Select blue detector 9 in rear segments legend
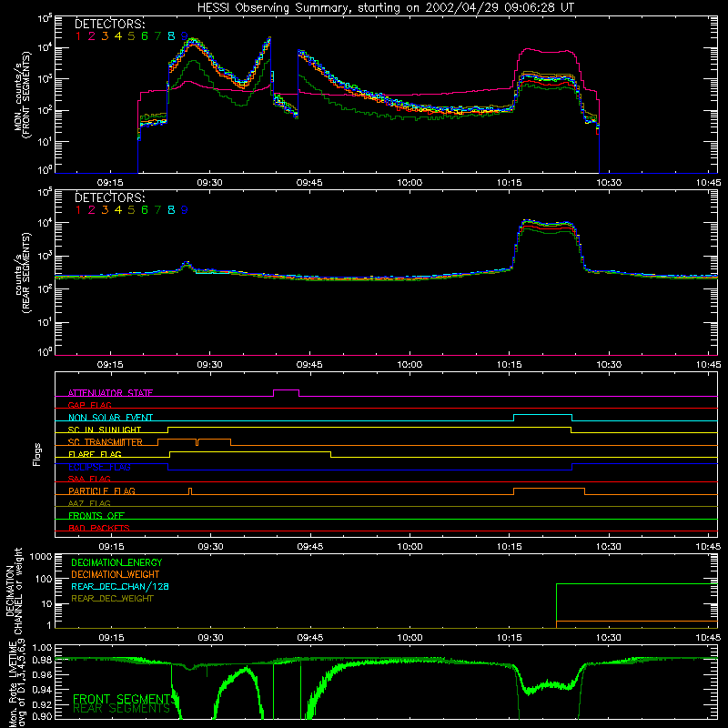Viewport: 728px width, 728px height. pyautogui.click(x=185, y=210)
